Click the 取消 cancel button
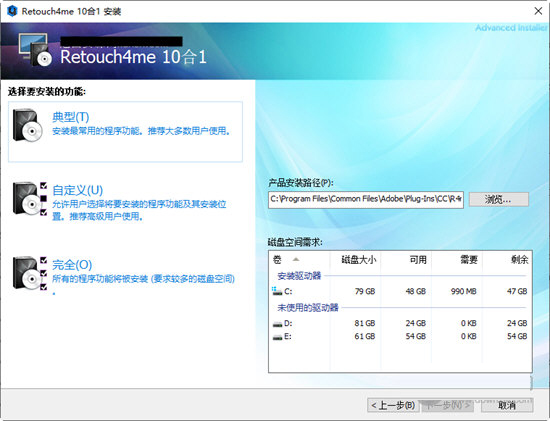Screen dimensions: 550x421 click(x=507, y=406)
